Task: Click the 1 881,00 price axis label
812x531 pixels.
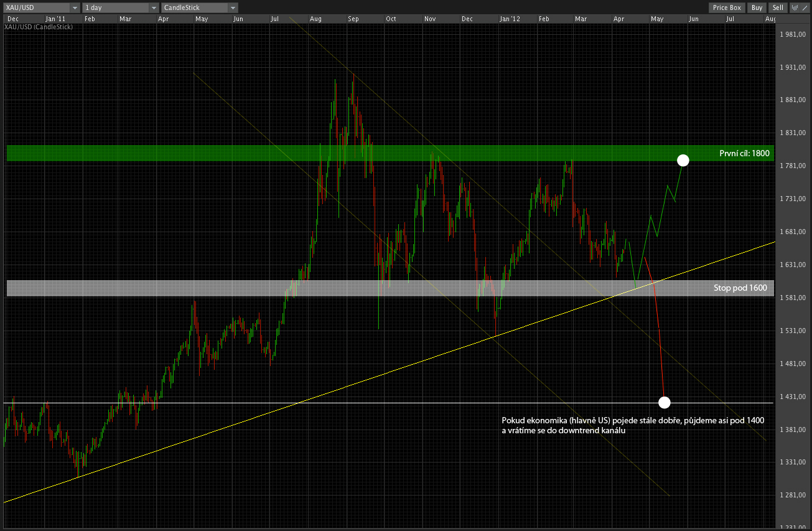Action: click(793, 100)
